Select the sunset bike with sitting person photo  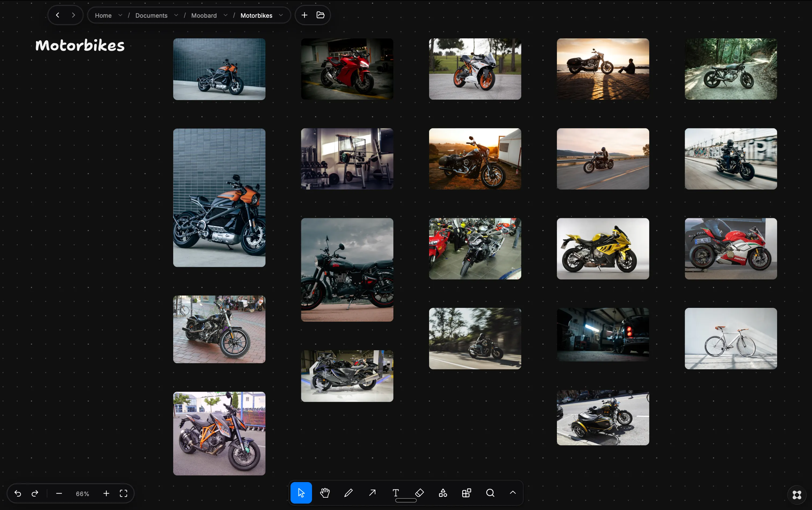tap(603, 69)
